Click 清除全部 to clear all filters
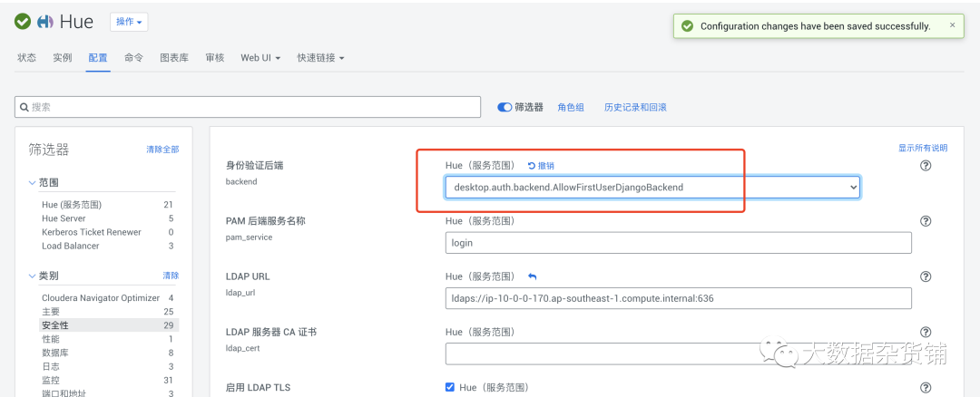This screenshot has width=980, height=397. [x=162, y=150]
